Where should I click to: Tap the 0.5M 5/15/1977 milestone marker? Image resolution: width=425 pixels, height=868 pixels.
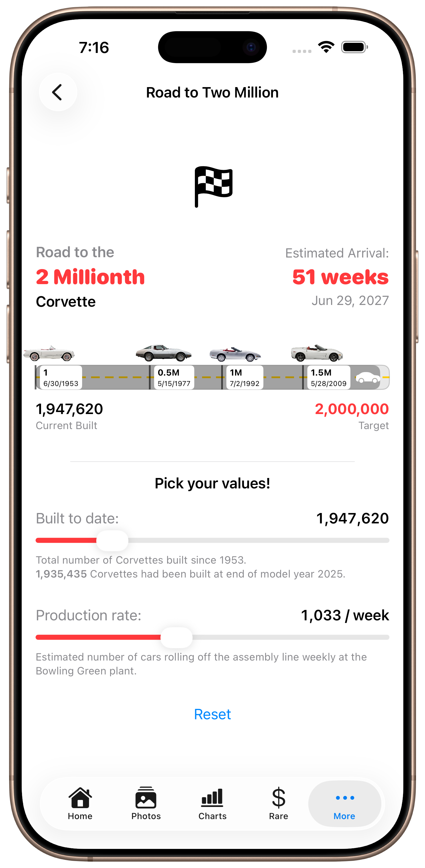174,377
